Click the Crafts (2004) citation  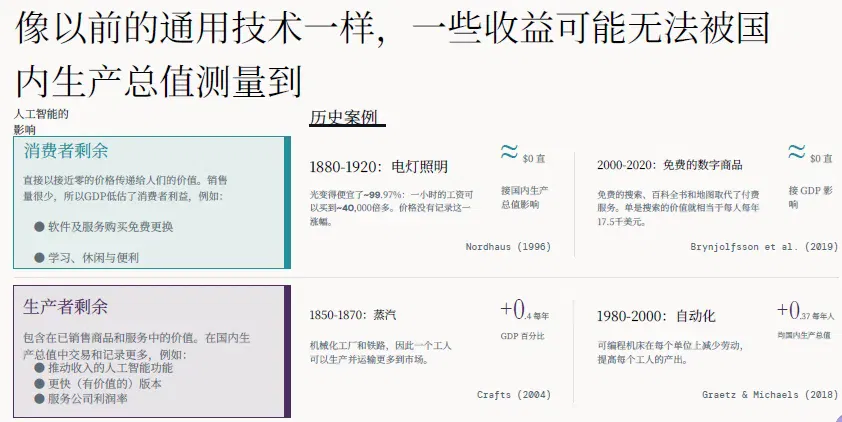click(514, 395)
